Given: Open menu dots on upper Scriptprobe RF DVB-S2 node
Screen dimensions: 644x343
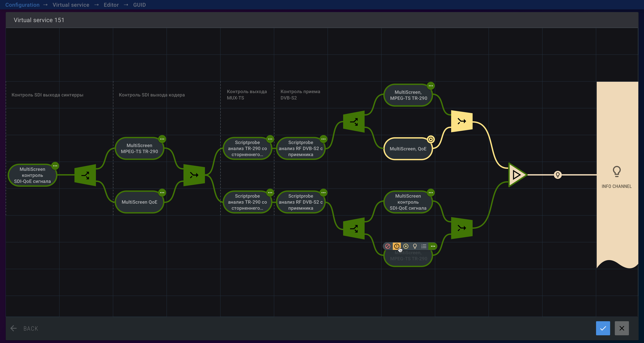Looking at the screenshot, I should pyautogui.click(x=324, y=139).
